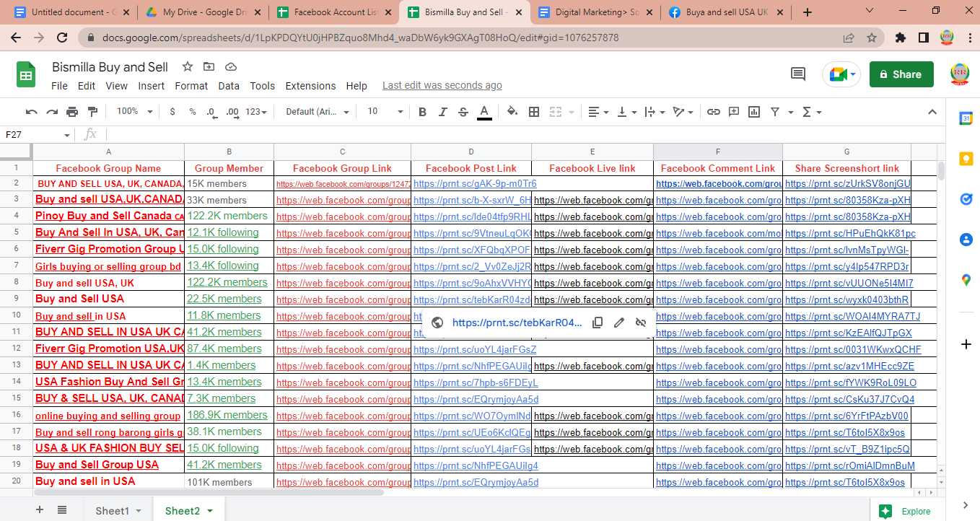
Task: Open the functions sigma menu
Action: tap(812, 112)
